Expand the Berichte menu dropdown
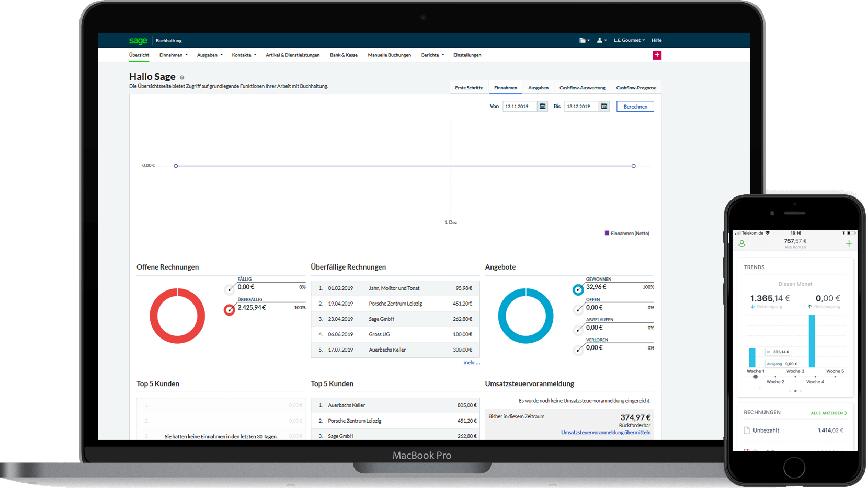 pyautogui.click(x=432, y=55)
